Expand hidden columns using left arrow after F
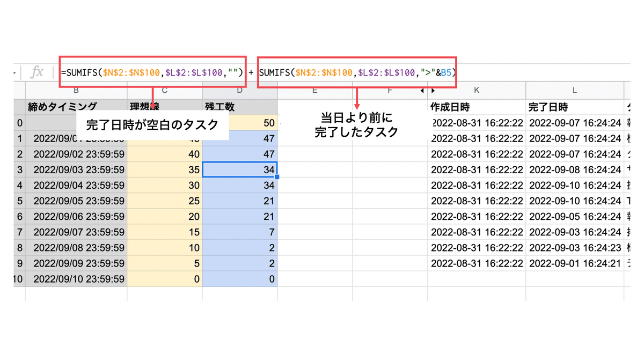 tap(416, 91)
